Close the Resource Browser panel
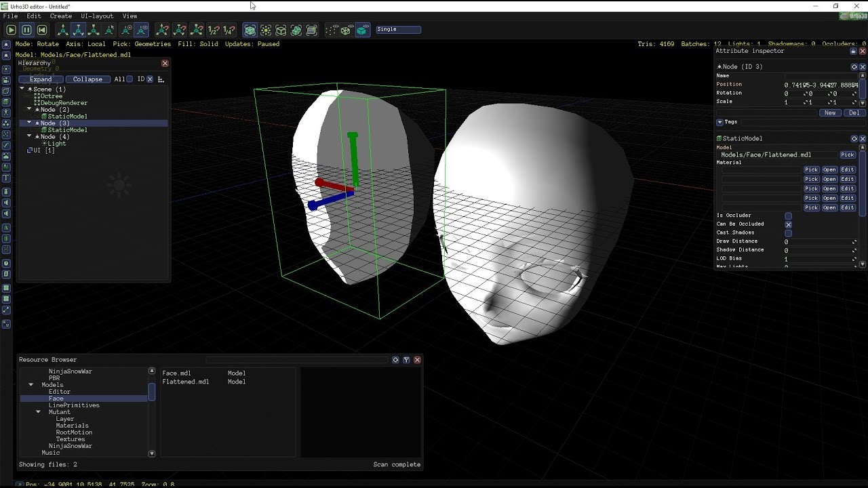The height and width of the screenshot is (488, 868). [417, 360]
